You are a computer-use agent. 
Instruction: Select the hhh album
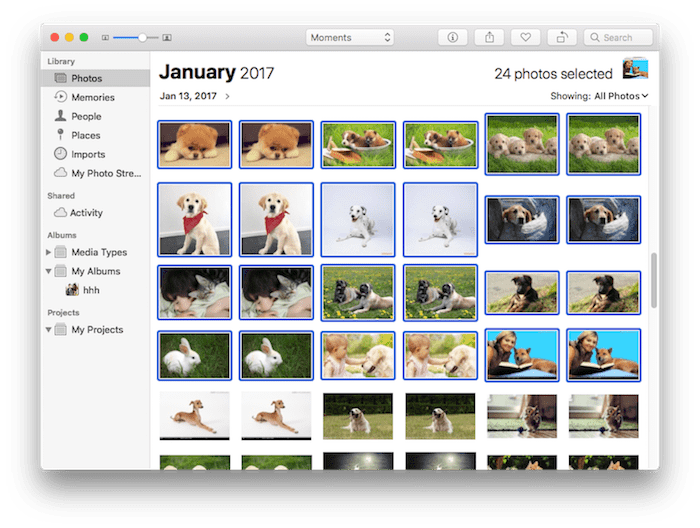[91, 290]
